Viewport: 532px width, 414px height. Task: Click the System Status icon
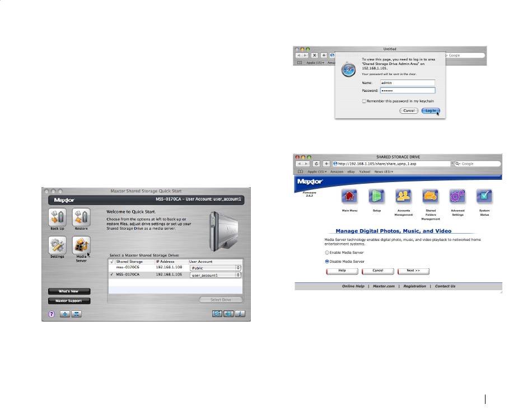click(x=484, y=197)
